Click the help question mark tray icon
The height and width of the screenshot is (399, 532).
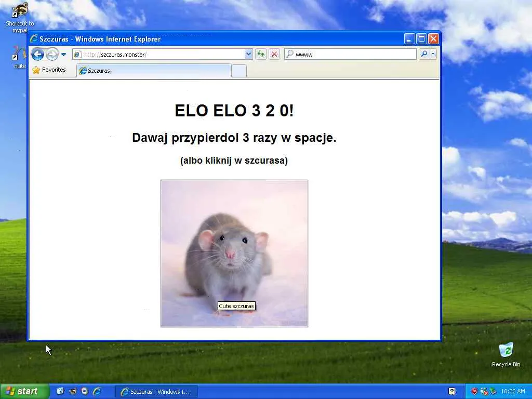pos(452,392)
